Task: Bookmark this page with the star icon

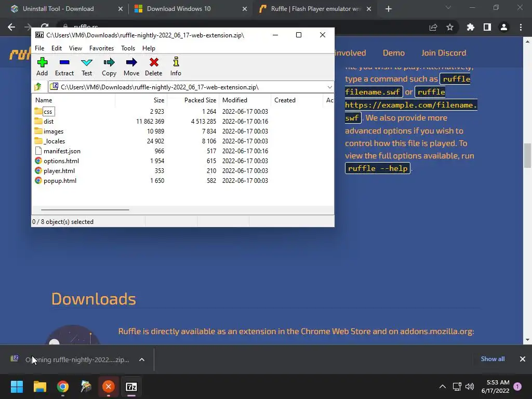Action: 450,27
